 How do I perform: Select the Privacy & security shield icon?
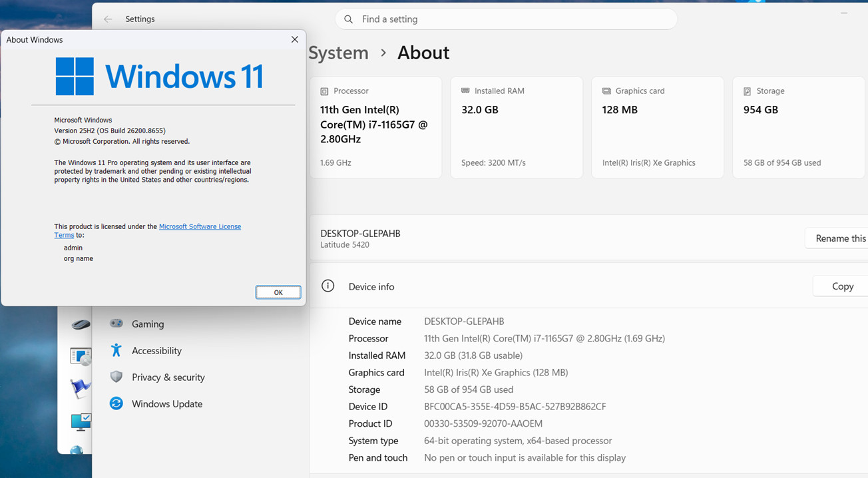(x=116, y=377)
